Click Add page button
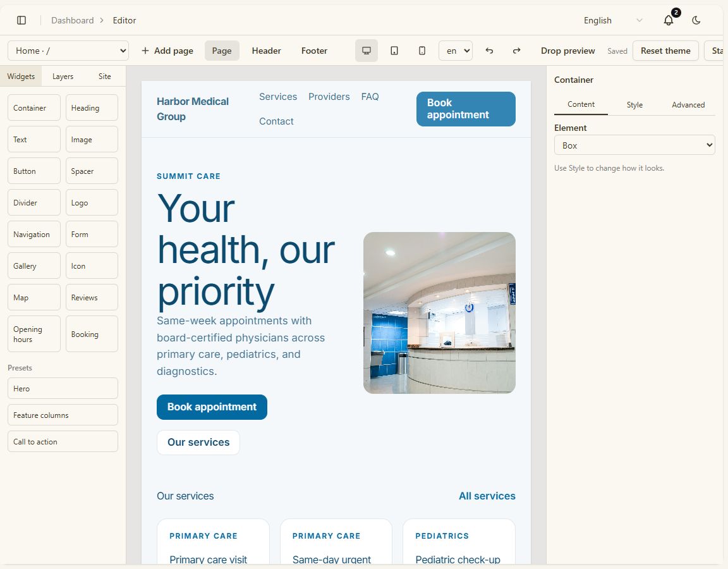Image resolution: width=728 pixels, height=569 pixels. (x=167, y=51)
